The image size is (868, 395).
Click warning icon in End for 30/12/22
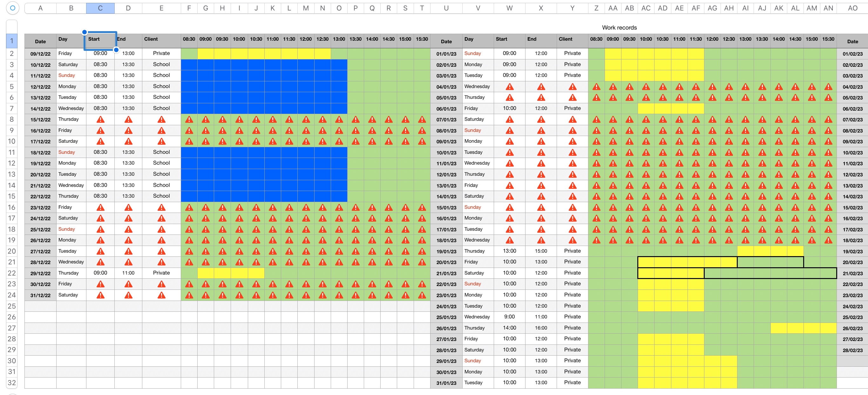pos(128,284)
